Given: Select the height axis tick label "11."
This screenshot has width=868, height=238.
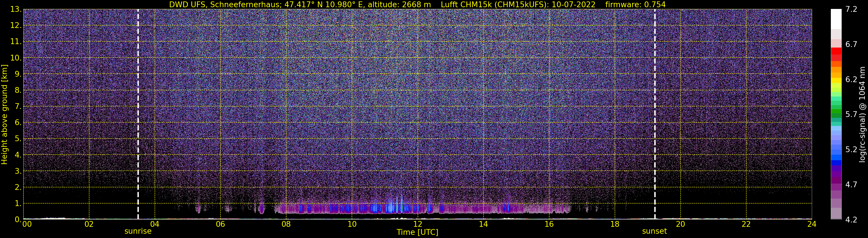Looking at the screenshot, I should point(16,42).
